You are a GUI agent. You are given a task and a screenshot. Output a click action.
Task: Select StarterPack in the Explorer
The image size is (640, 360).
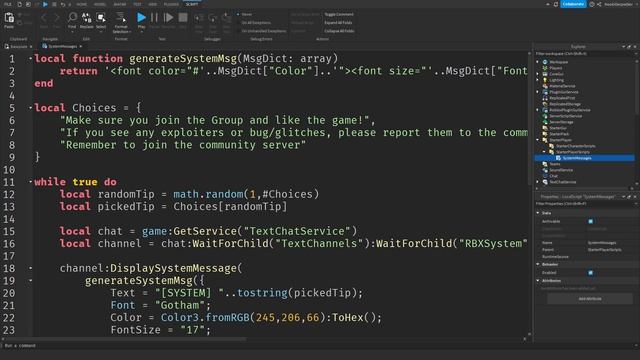(559, 134)
